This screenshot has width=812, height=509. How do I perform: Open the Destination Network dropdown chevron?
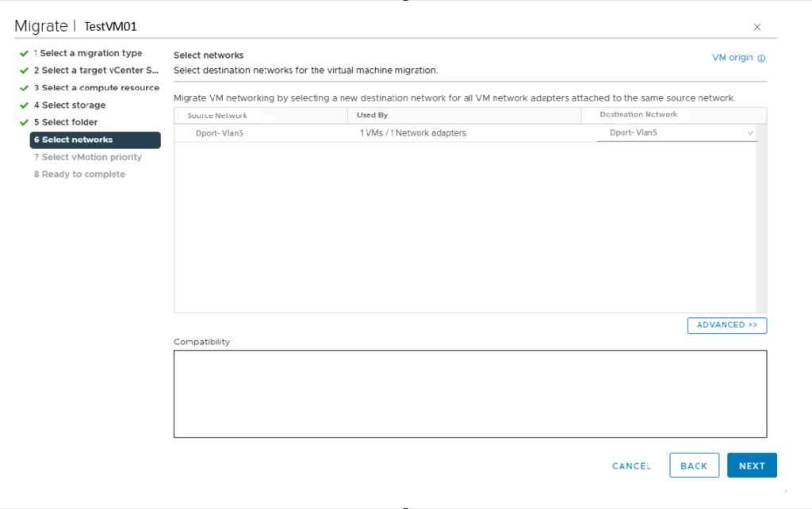pos(750,133)
